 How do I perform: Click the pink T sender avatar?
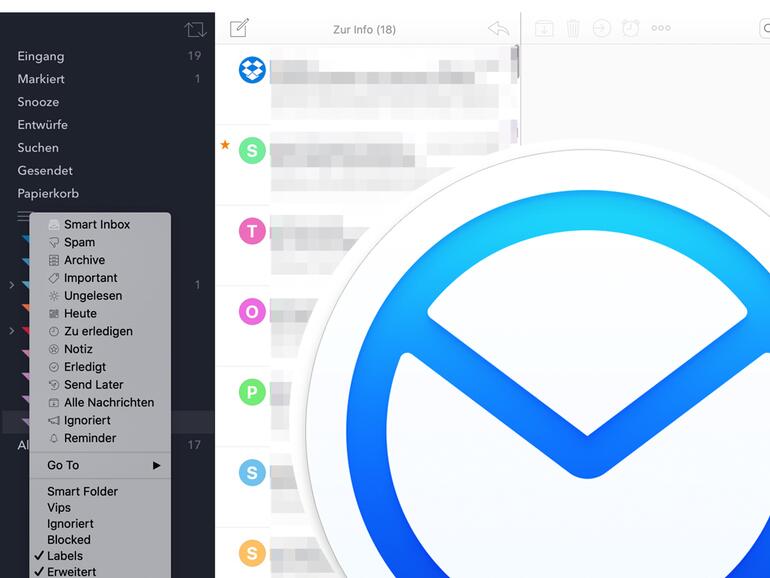[252, 231]
